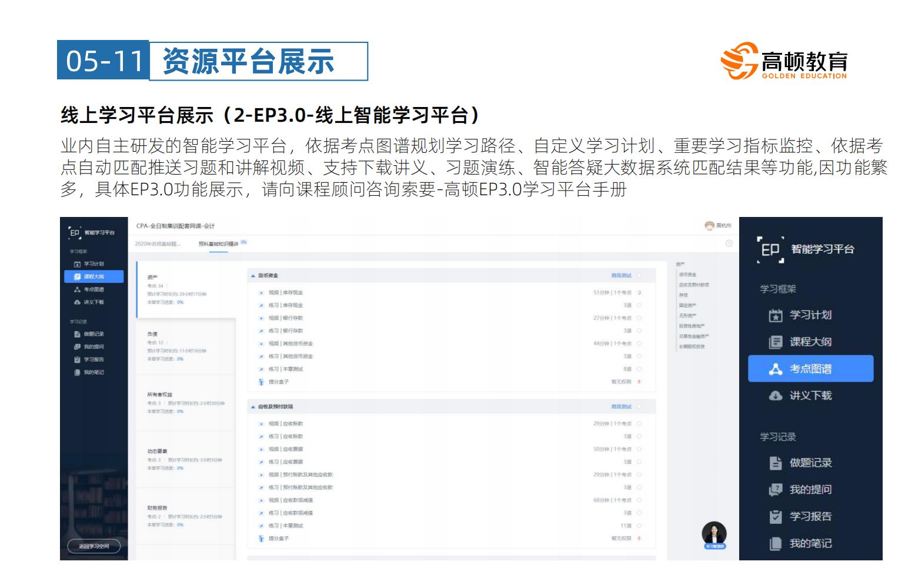Viewport: 915px width, 588px height.
Task: Open the 练习 | 银行存款 row
Action: pyautogui.click(x=451, y=331)
